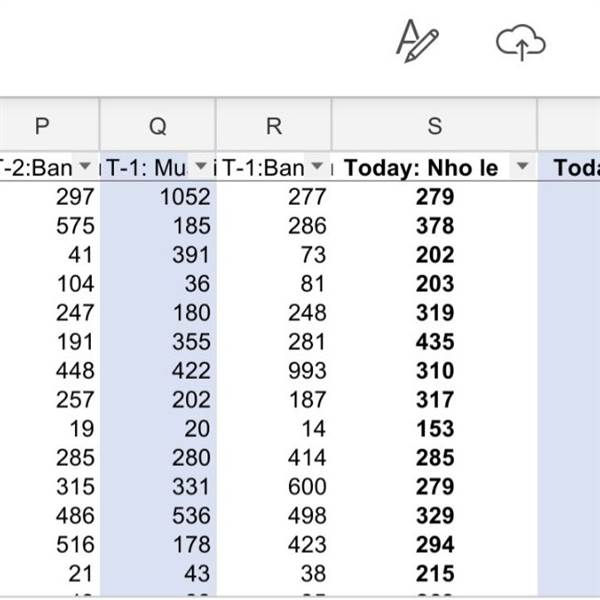Image resolution: width=600 pixels, height=600 pixels.
Task: Select column P header
Action: tap(42, 126)
